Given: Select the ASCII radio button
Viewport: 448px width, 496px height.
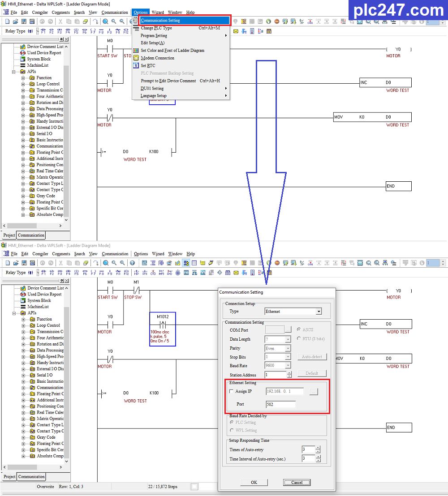Looking at the screenshot, I should point(298,329).
